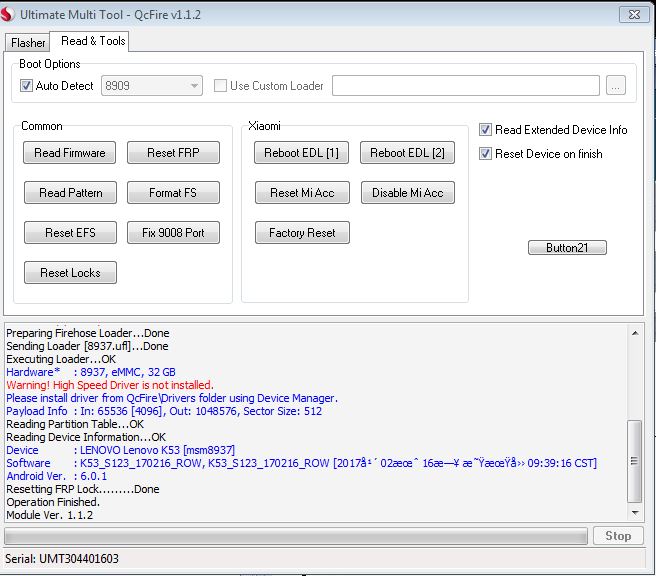Close the Ultimate Multi Tool window
656x576 pixels.
tap(634, 15)
